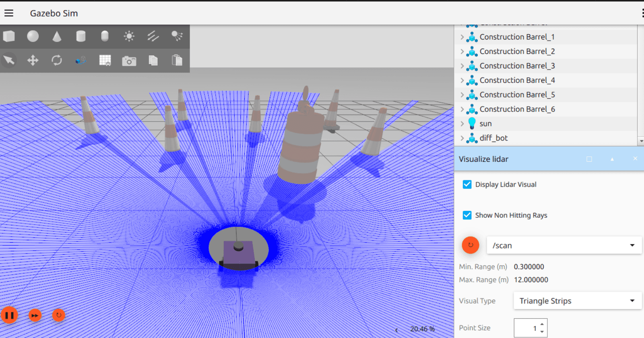Insert a box shape
Screen dimensions: 644x338
(9, 37)
